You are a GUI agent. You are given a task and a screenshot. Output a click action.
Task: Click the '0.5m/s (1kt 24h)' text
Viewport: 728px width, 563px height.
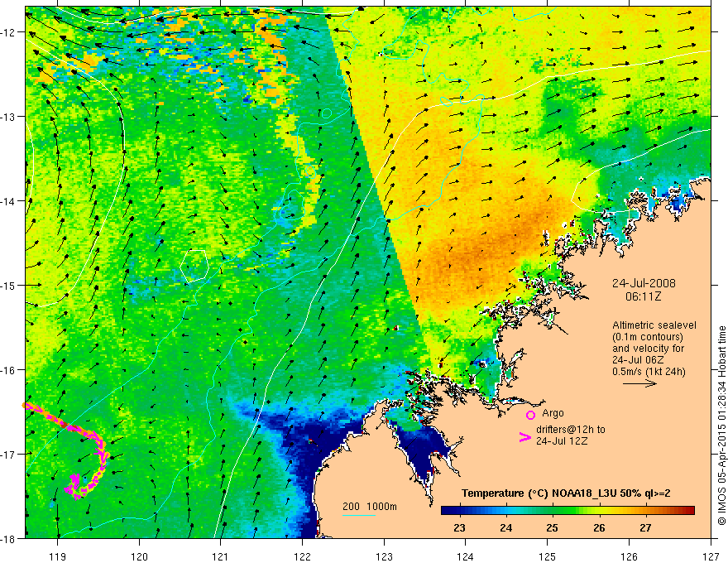[649, 372]
